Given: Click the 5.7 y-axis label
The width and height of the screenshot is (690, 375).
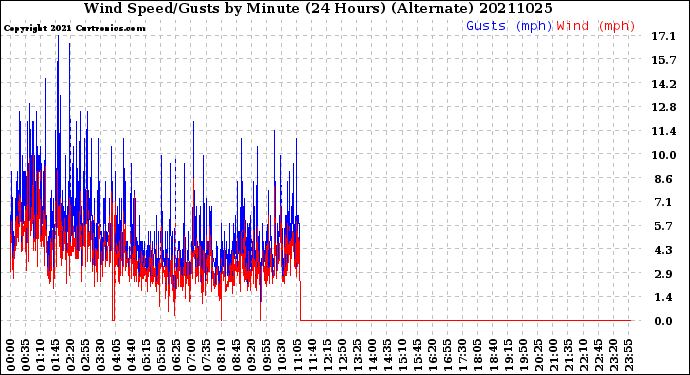Looking at the screenshot, I should click(664, 226).
